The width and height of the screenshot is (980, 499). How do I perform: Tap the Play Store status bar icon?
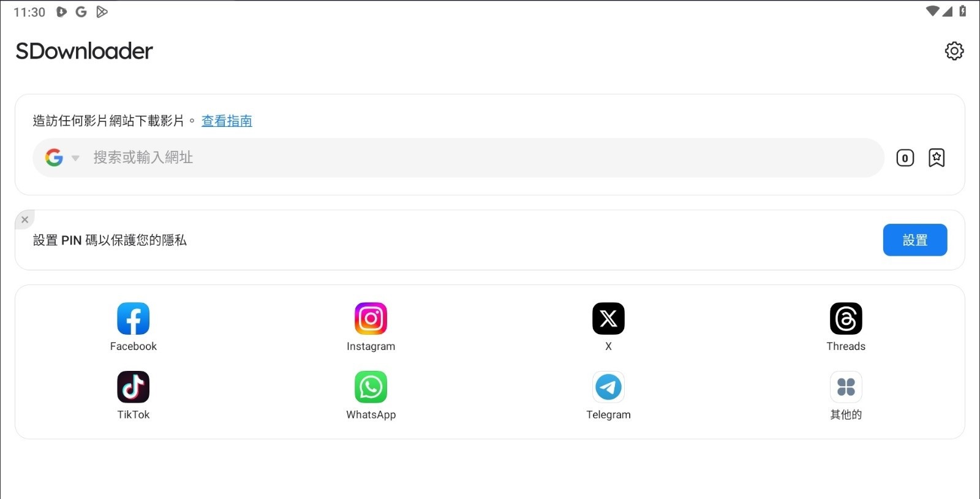click(102, 12)
